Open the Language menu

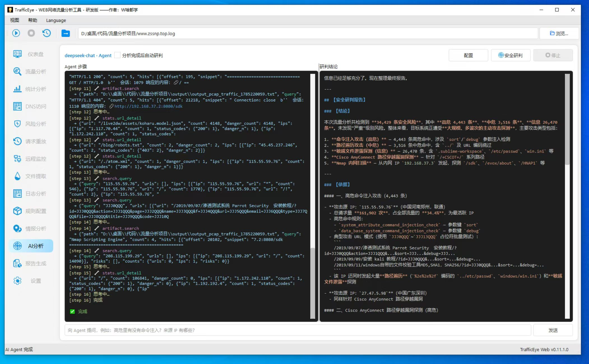56,20
